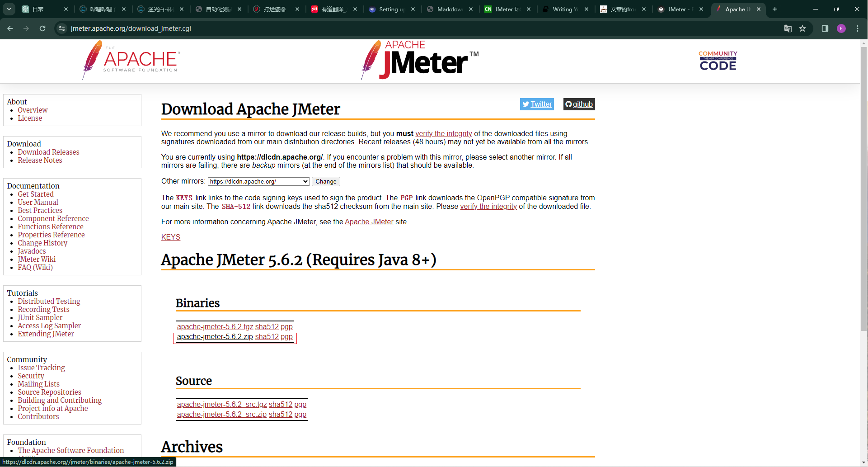Toggle the browser side panel icon
Viewport: 868px width, 467px height.
tap(825, 28)
